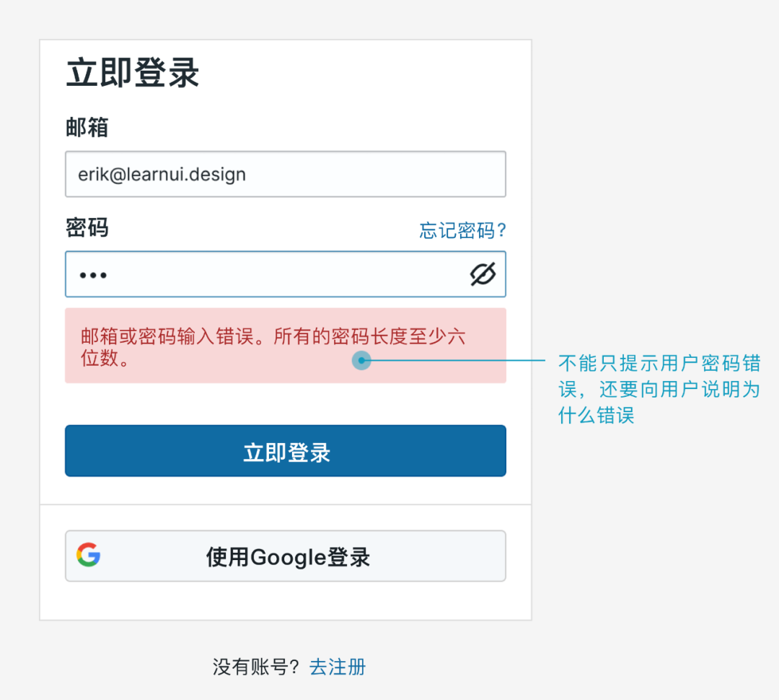
Task: Click the blue 立即登录 button
Action: (x=286, y=451)
